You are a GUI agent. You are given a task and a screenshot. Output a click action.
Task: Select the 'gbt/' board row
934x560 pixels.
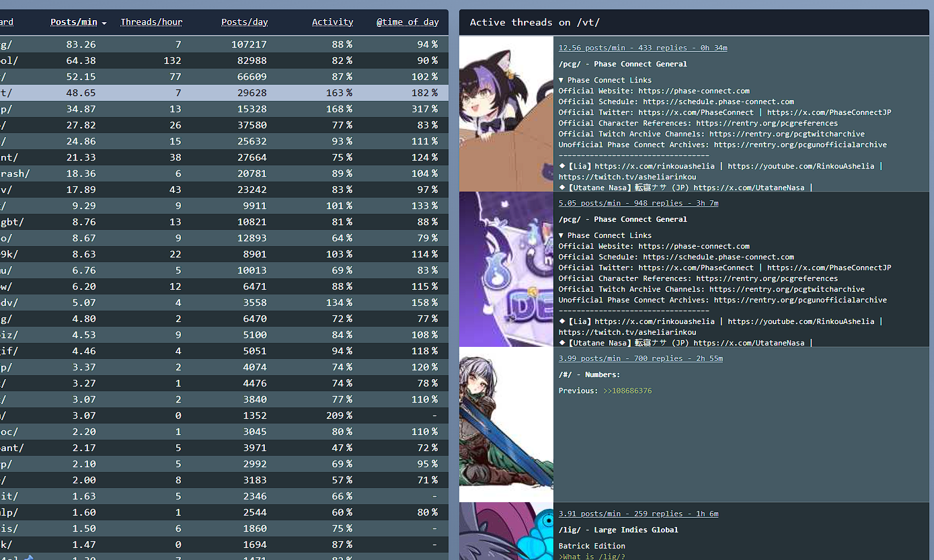(x=224, y=222)
